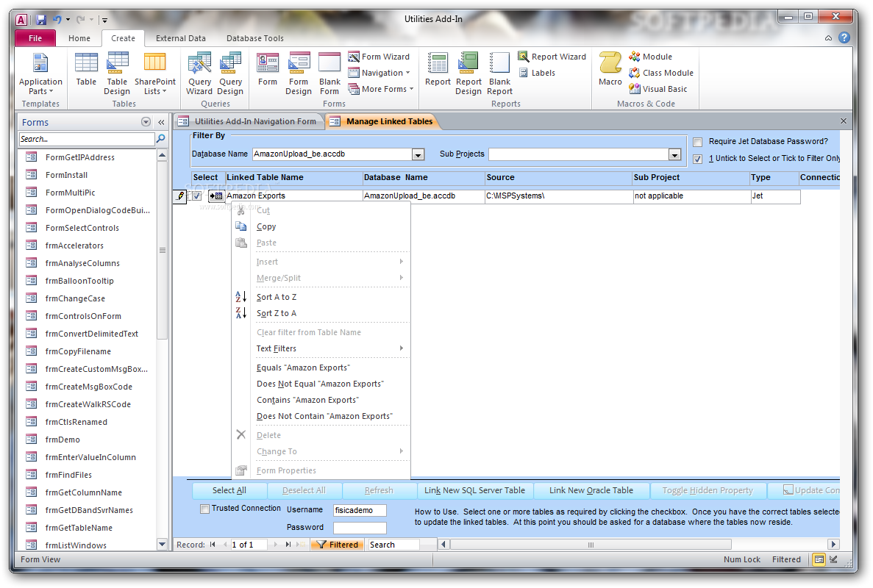Toggle Select checkbox for Amazon Exports row
This screenshot has height=588, width=873.
196,196
